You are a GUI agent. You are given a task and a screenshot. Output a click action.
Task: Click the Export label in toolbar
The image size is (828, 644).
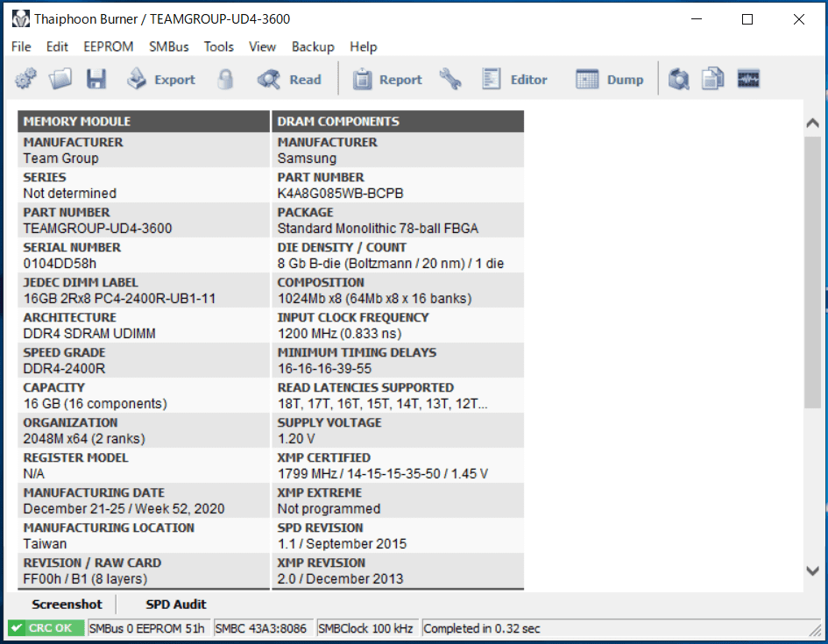point(174,80)
